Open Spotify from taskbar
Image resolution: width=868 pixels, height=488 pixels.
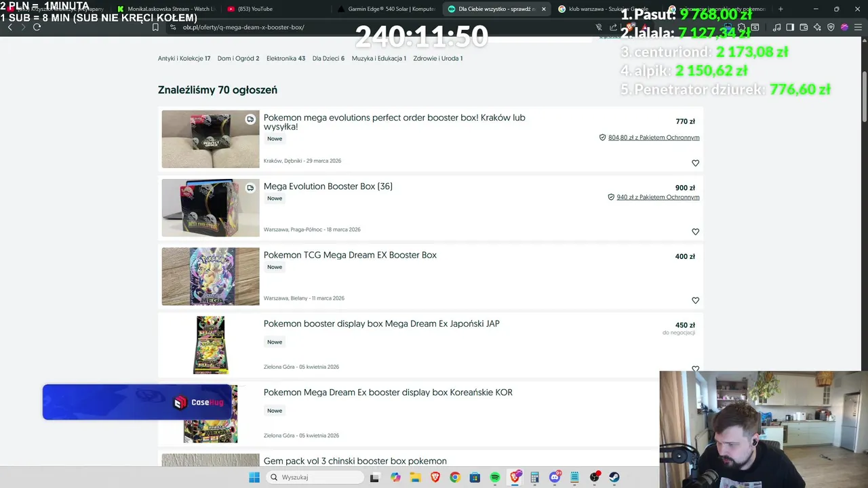[495, 477]
